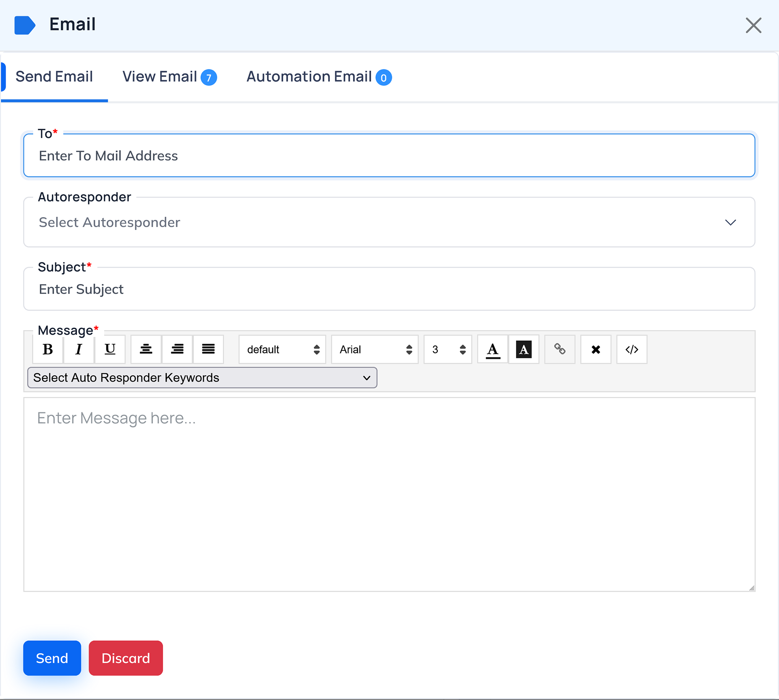Toggle bold formatting in message toolbar

coord(48,349)
